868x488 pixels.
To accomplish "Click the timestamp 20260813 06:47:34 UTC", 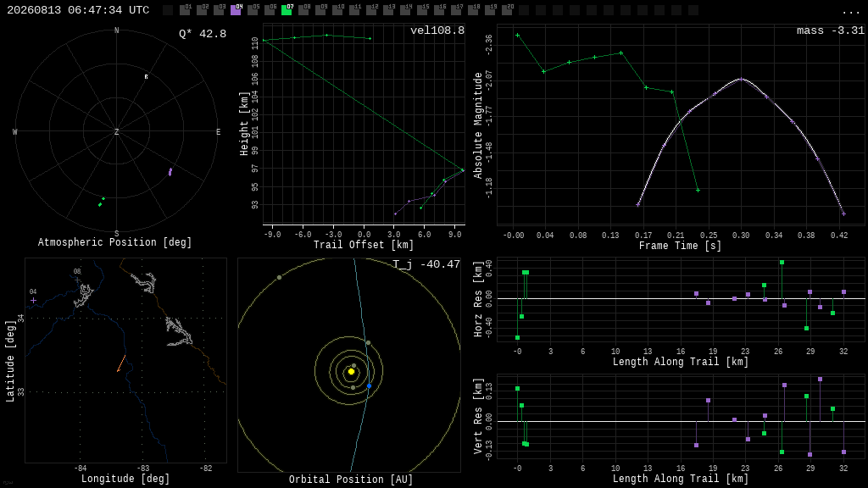I will [x=78, y=10].
